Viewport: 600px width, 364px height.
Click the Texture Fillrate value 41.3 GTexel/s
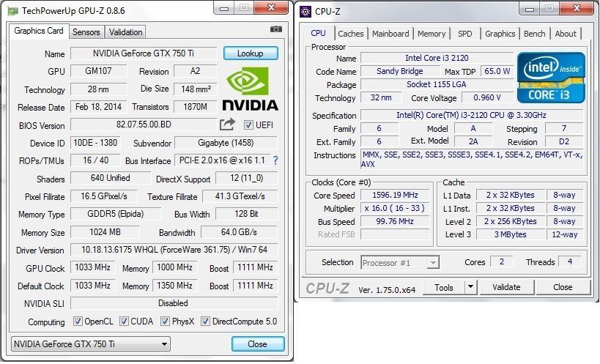[240, 196]
